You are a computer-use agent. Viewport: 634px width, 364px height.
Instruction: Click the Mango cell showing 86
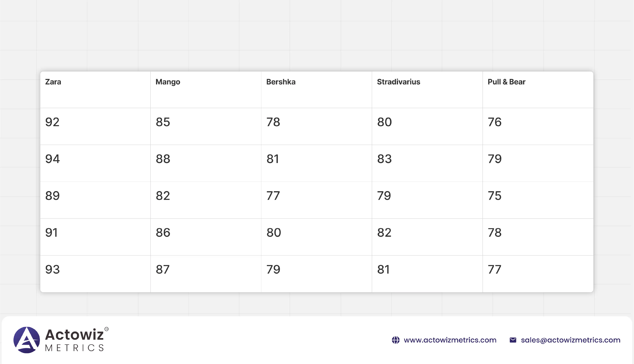click(163, 232)
